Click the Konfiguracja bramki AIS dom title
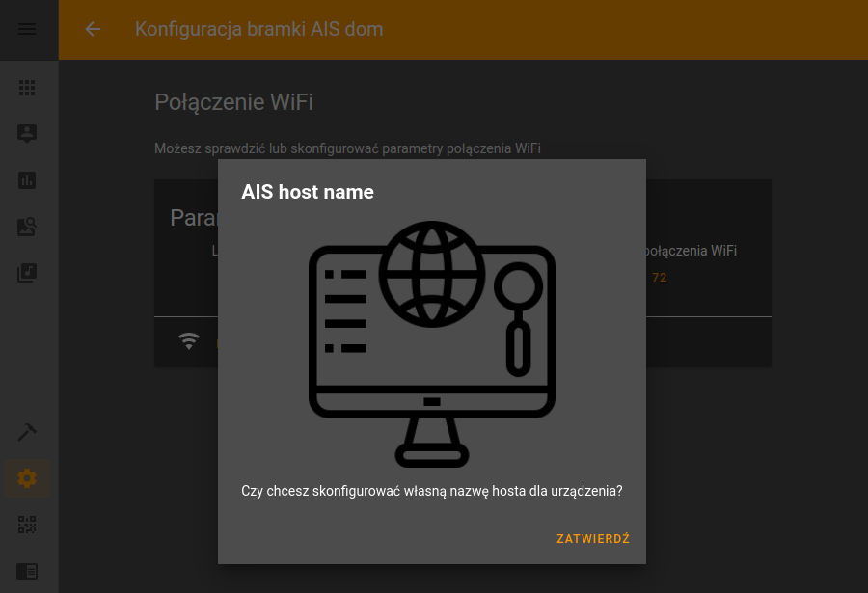Image resolution: width=868 pixels, height=593 pixels. point(259,29)
